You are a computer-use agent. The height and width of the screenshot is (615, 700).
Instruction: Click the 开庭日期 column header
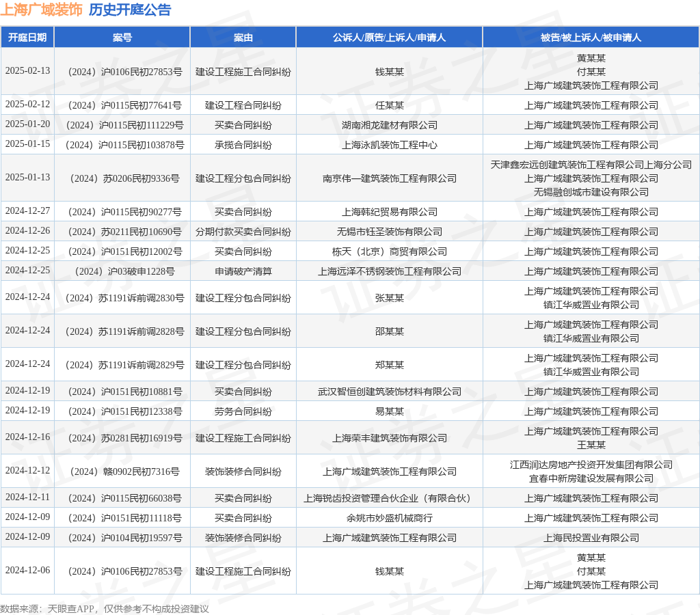[x=27, y=38]
